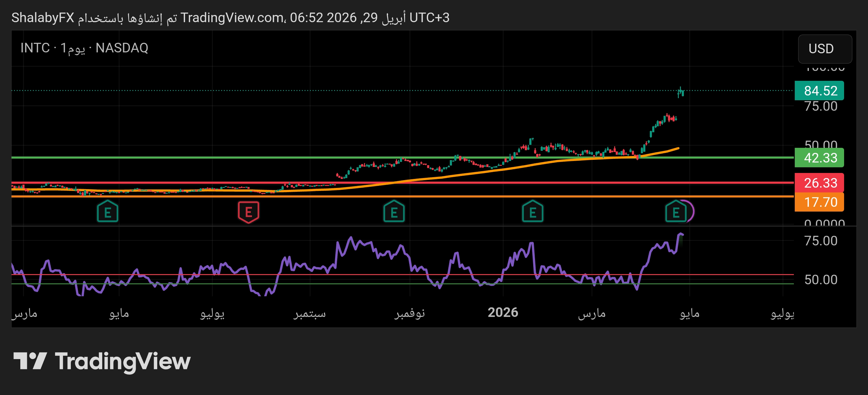Click the TradingView logo icon
This screenshot has height=395, width=868.
point(30,361)
